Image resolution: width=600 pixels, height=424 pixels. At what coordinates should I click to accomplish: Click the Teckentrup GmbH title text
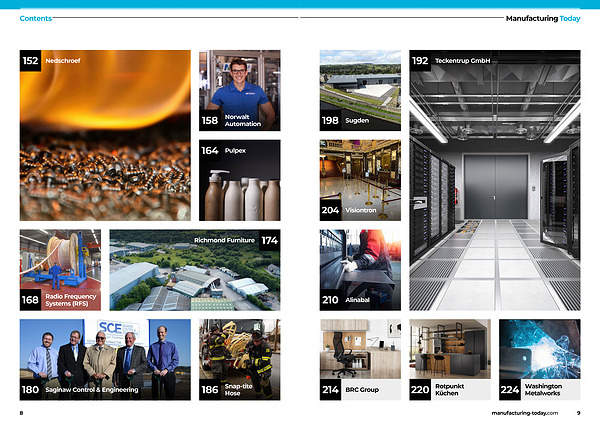(x=463, y=61)
